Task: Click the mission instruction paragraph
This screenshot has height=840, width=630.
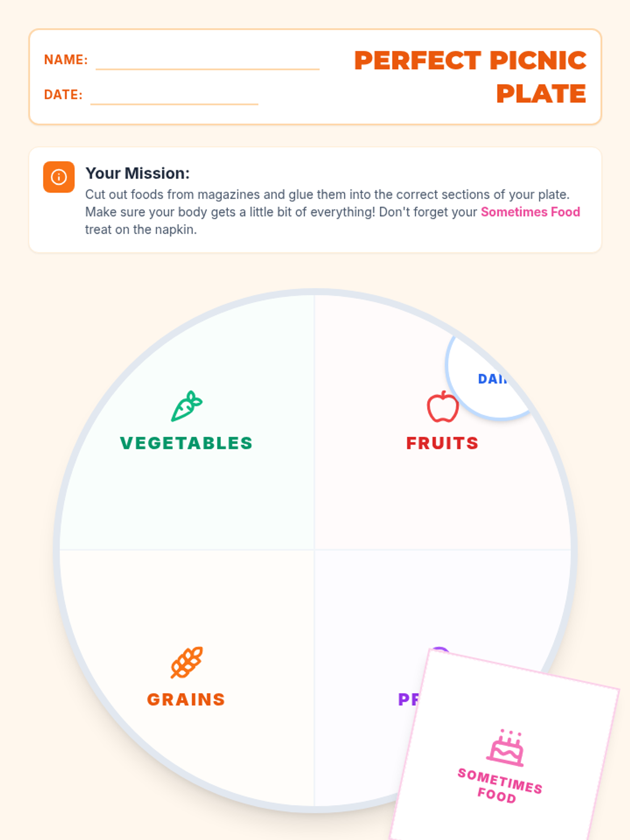Action: click(x=333, y=212)
